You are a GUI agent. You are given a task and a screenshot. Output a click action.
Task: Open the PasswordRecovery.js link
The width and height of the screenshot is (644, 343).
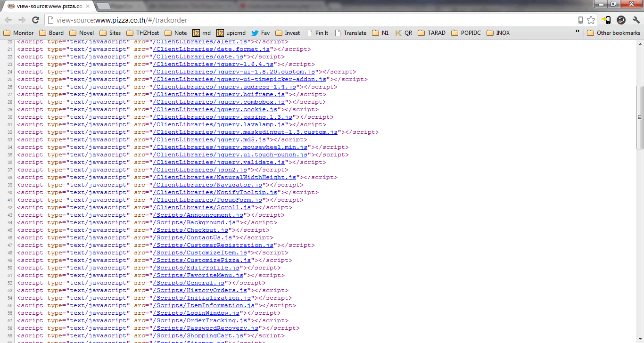point(206,328)
